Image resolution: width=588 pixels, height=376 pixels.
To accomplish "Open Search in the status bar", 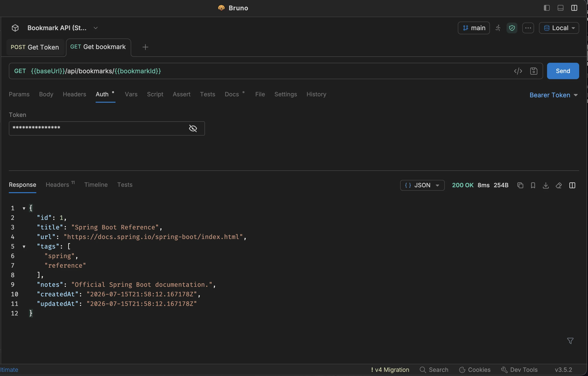I will [434, 370].
